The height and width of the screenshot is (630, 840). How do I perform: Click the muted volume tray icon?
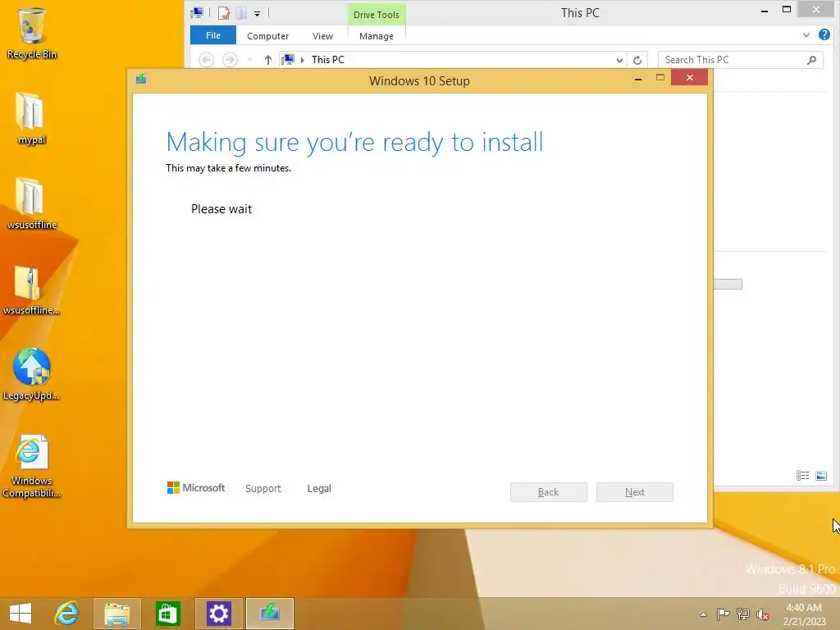tap(763, 614)
